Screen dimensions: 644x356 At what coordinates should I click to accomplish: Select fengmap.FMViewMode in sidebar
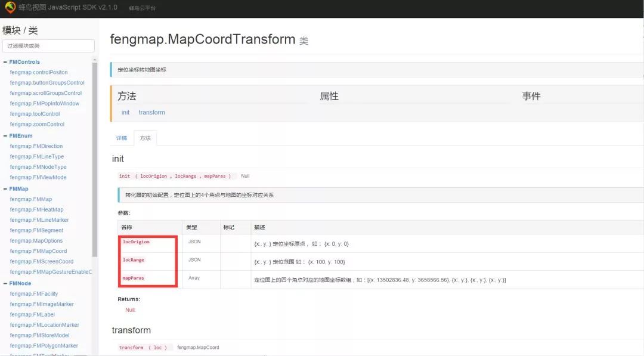(38, 178)
